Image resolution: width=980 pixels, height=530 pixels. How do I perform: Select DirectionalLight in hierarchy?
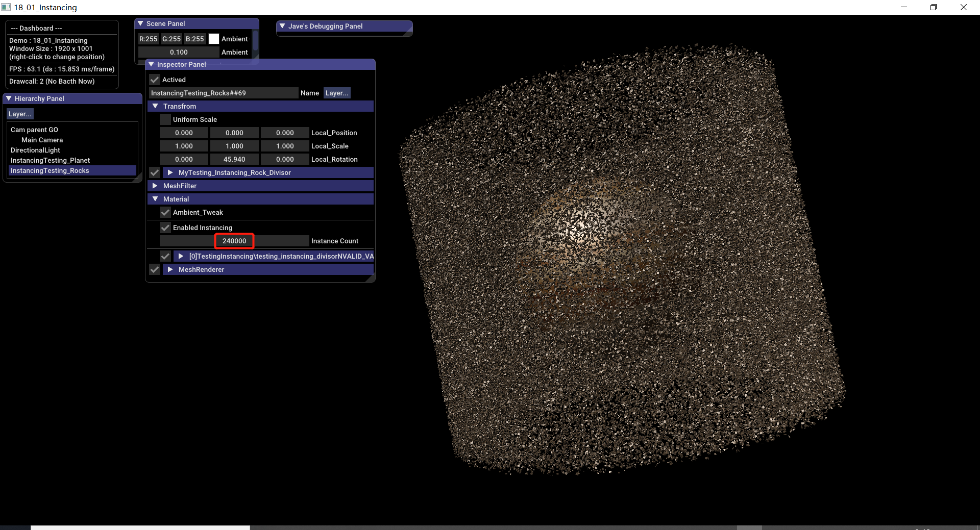tap(35, 150)
